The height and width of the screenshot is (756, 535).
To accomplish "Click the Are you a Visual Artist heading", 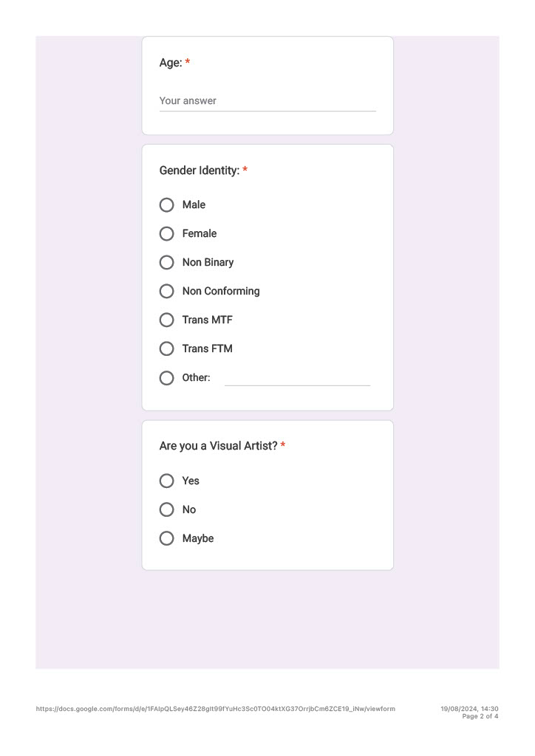I will coord(218,446).
